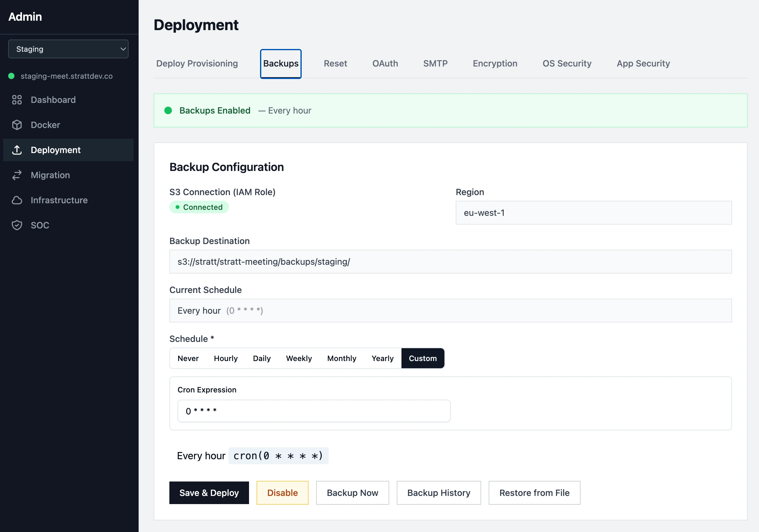Disable the backup schedule
This screenshot has height=532, width=759.
click(282, 493)
